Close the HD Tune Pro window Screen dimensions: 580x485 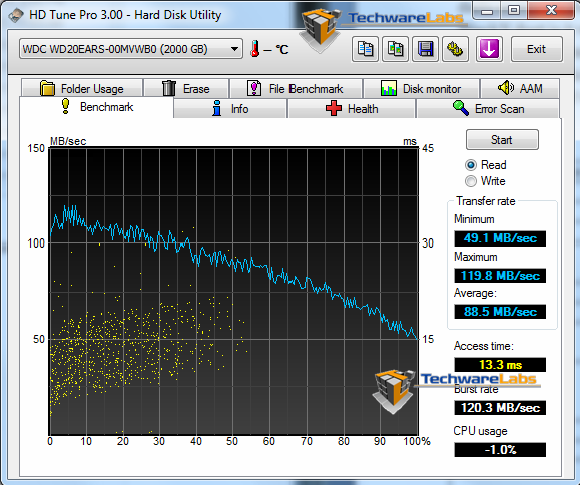point(551,11)
